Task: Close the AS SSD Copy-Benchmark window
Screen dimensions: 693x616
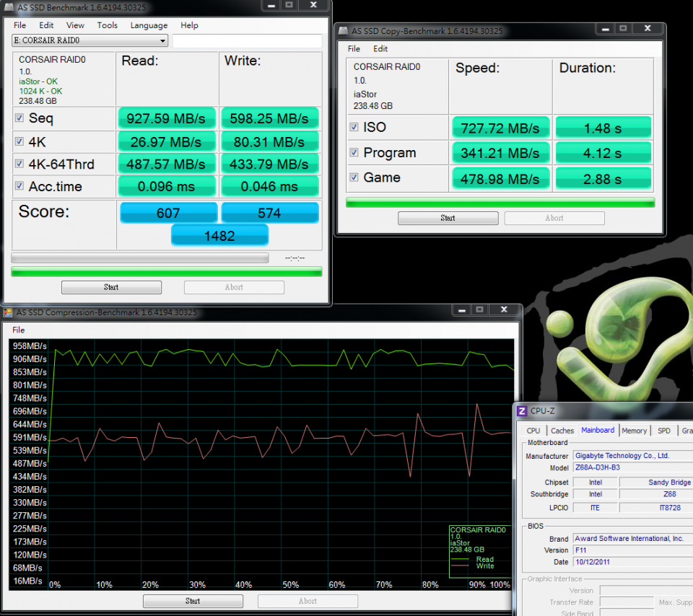Action: click(x=648, y=30)
